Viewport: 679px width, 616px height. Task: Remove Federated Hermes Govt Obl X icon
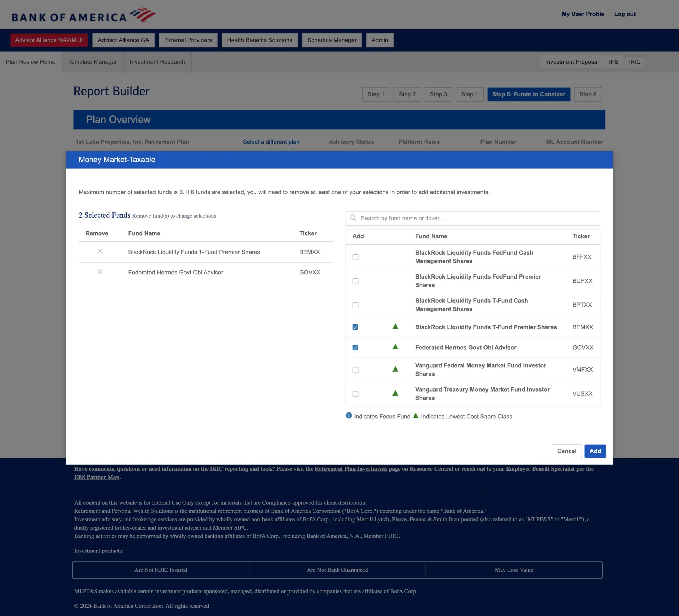pyautogui.click(x=100, y=272)
